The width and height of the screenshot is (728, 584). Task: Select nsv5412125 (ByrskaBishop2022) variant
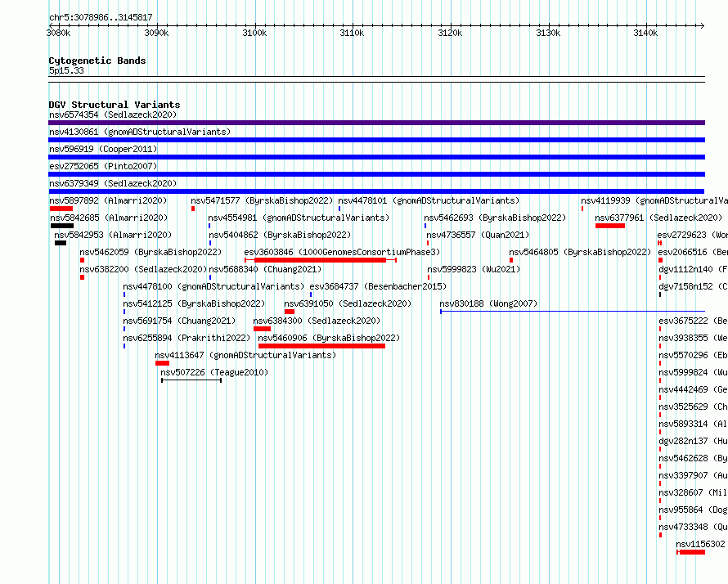(194, 303)
